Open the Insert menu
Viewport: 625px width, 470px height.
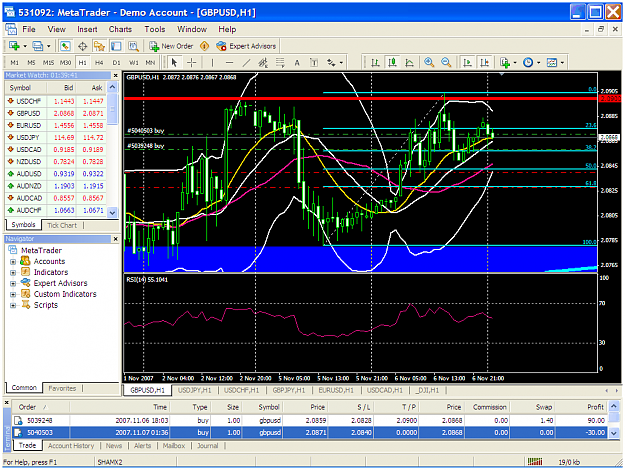[87, 29]
